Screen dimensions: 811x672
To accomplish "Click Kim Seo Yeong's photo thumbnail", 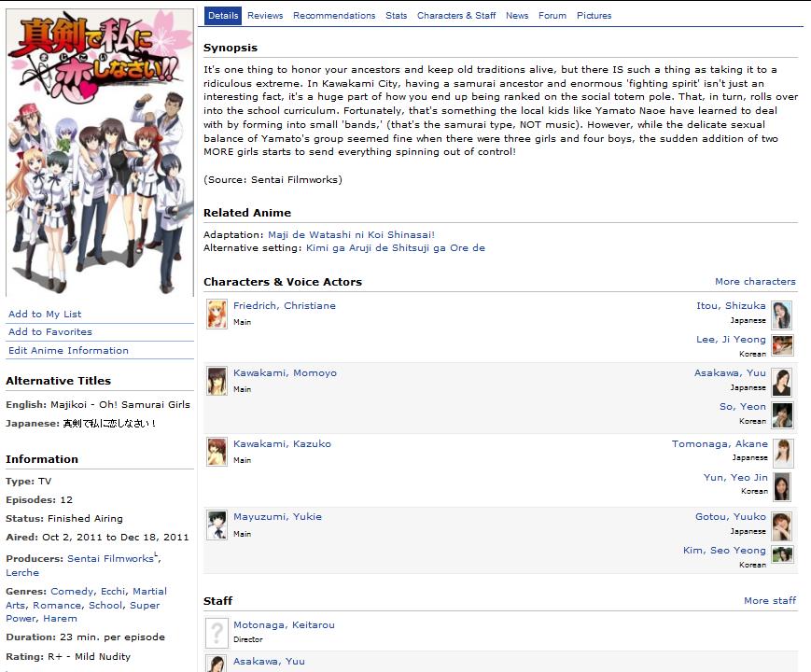I will point(782,554).
